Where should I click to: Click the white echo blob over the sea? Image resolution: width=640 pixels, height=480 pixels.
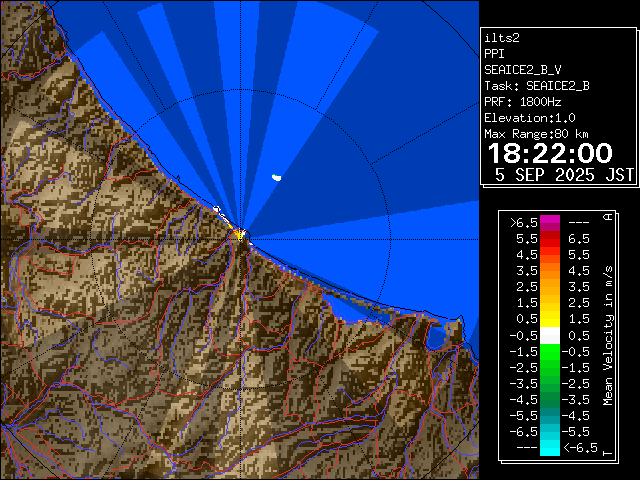(276, 178)
